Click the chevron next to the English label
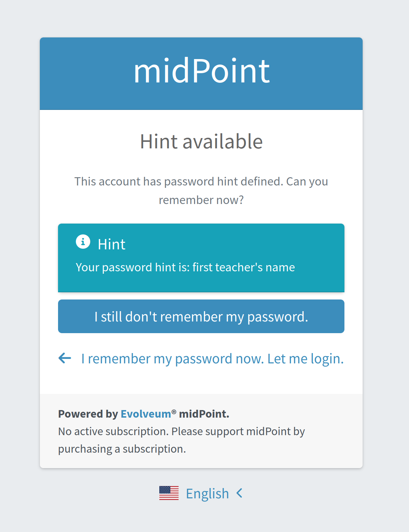409x532 pixels. point(240,493)
